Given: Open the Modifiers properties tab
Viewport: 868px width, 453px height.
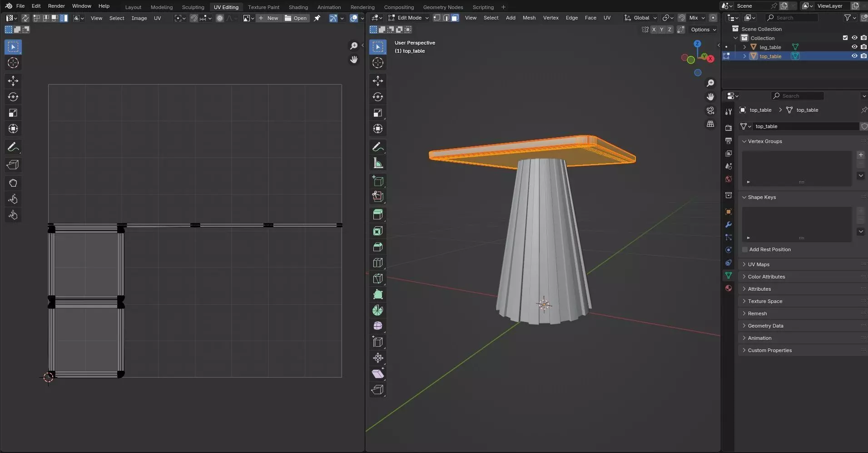Looking at the screenshot, I should (x=729, y=224).
